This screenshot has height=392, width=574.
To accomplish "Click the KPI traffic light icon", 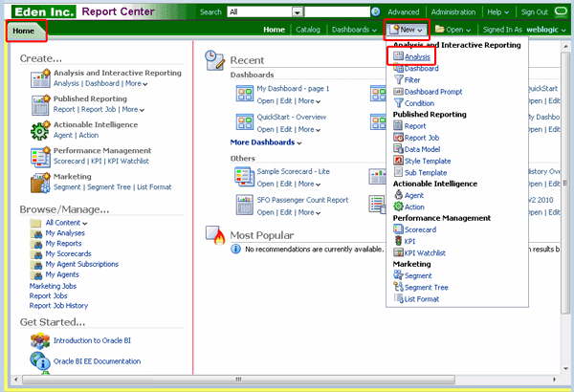I will 398,241.
